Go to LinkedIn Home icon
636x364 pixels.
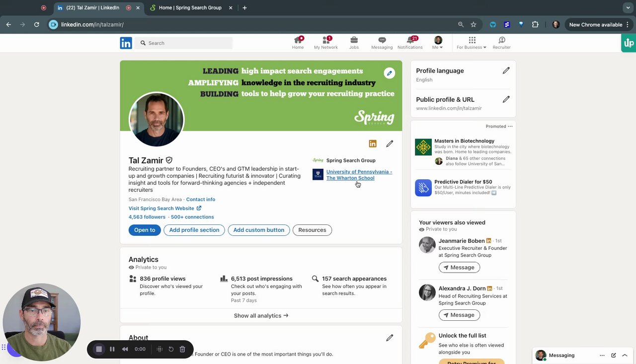click(x=298, y=40)
